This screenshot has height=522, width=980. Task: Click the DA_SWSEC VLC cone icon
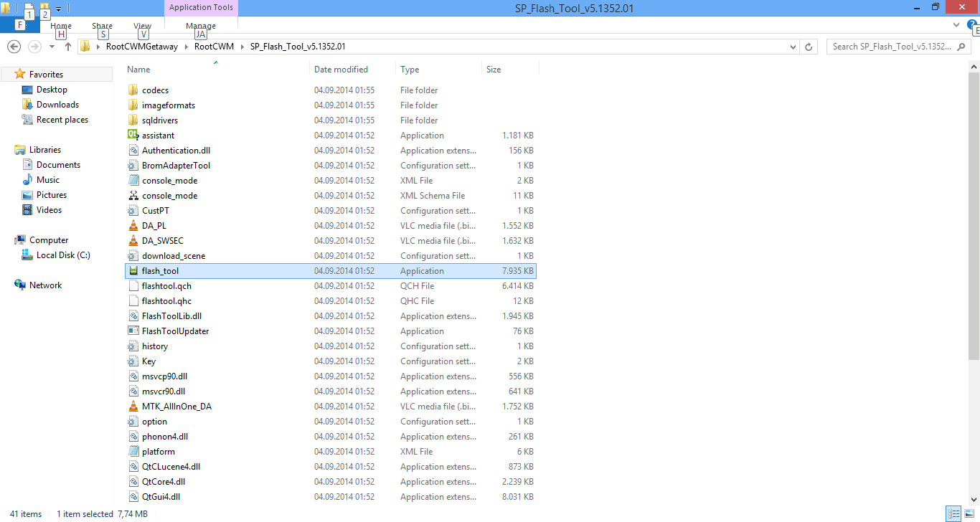[x=133, y=241]
